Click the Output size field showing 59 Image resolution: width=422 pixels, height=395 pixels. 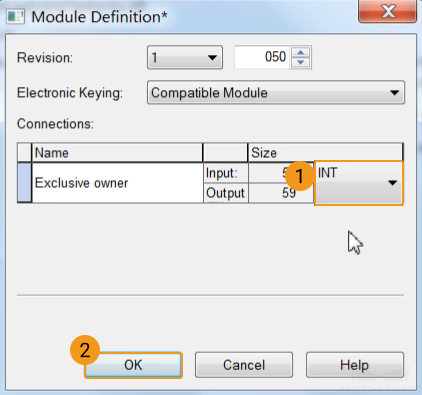(x=281, y=193)
